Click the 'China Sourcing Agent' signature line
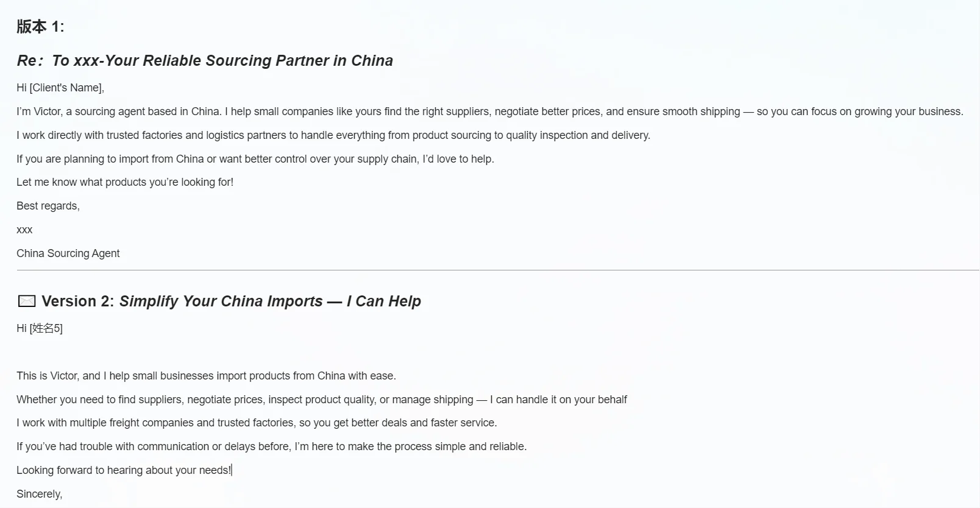 (68, 253)
